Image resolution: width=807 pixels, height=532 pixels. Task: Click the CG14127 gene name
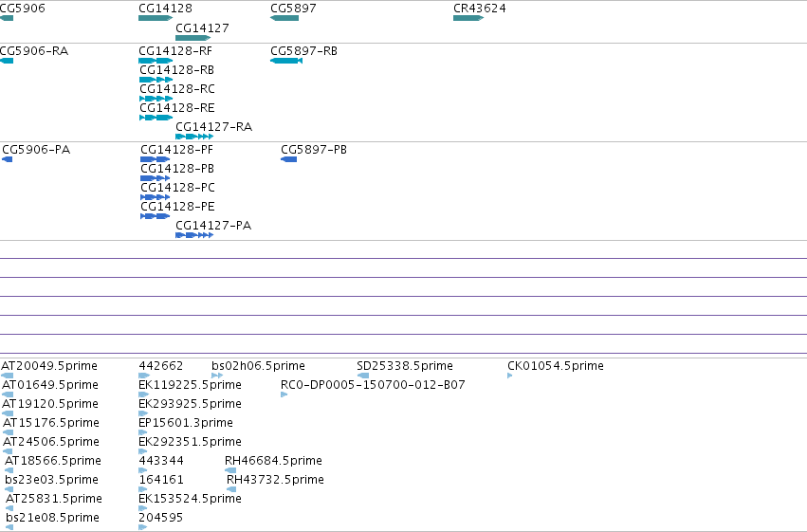click(202, 28)
